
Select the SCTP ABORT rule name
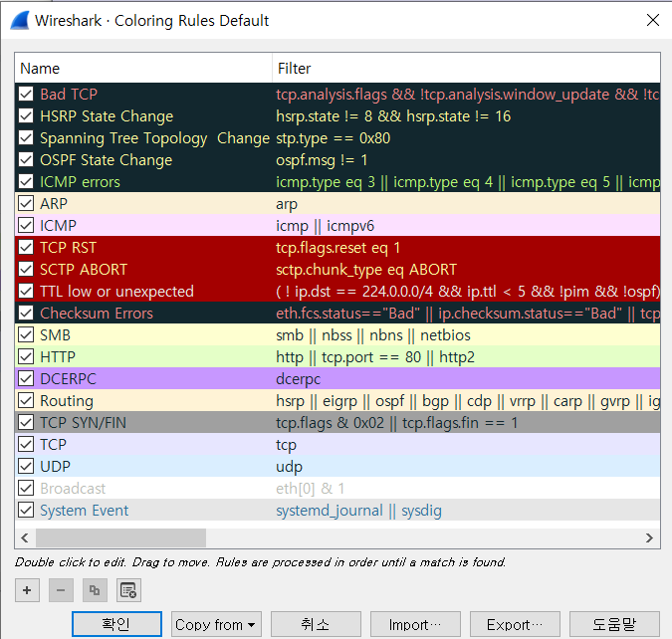[84, 269]
